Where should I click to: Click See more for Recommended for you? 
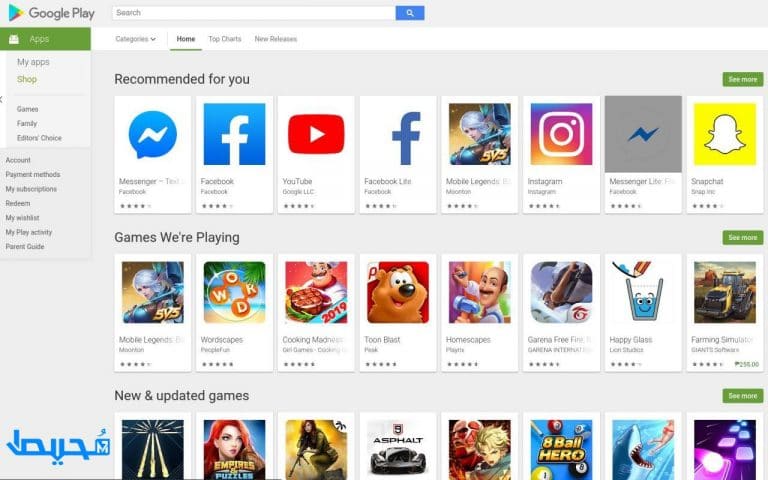point(743,79)
